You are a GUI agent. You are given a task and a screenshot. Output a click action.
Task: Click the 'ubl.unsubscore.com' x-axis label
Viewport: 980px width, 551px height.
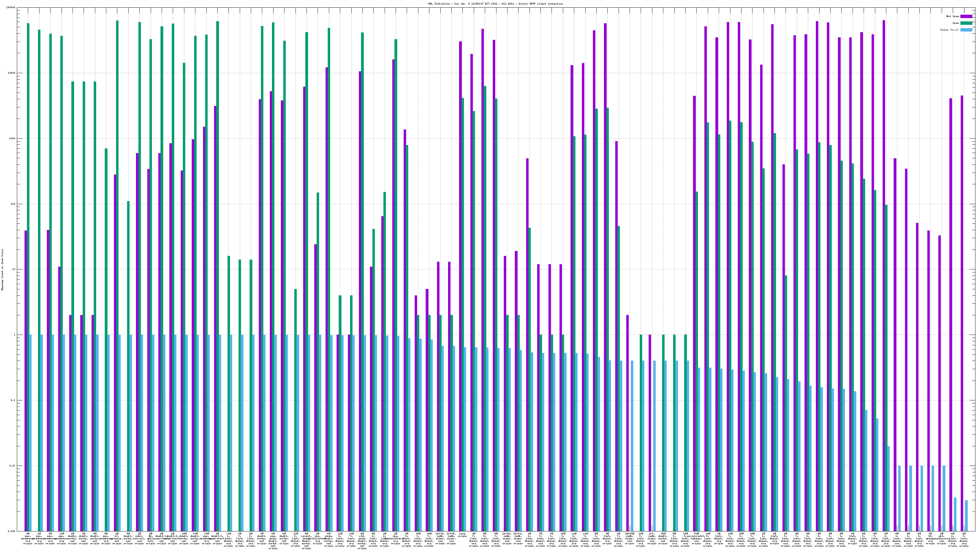tap(942, 537)
